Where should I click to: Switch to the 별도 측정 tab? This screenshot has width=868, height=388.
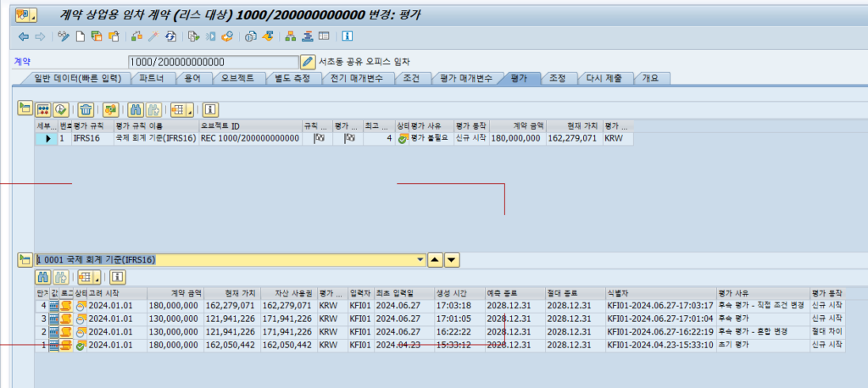292,79
